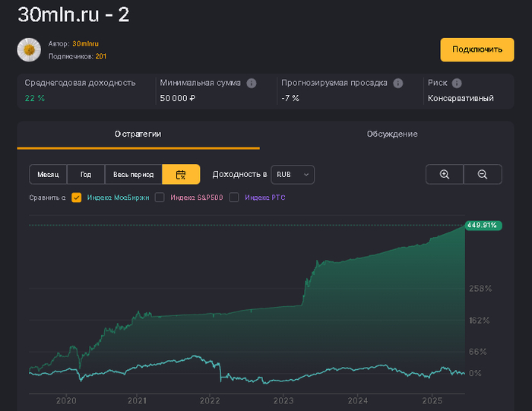Select the Весь период range
Image resolution: width=532 pixels, height=411 pixels.
133,175
